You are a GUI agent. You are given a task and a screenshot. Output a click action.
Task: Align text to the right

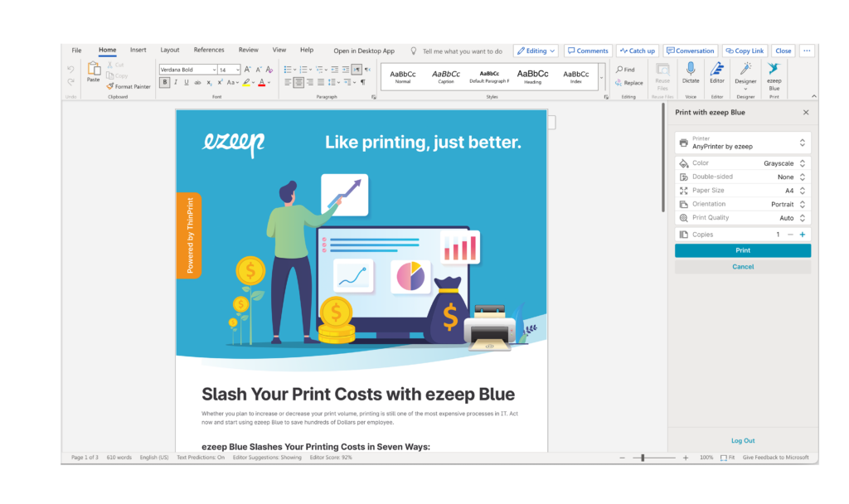click(310, 83)
